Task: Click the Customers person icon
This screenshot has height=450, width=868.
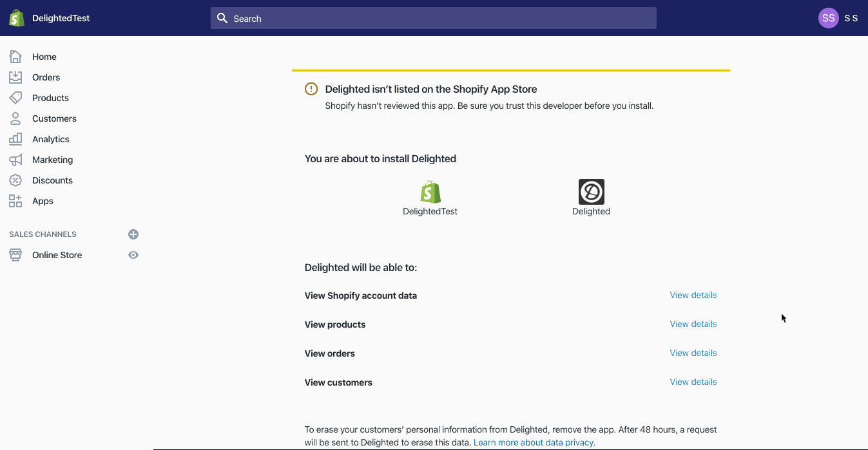Action: (x=15, y=118)
